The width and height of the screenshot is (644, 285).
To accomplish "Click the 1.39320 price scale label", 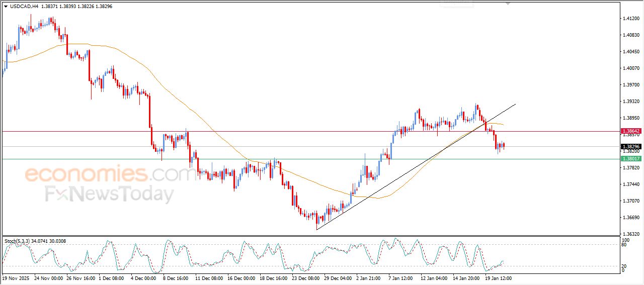I will tap(630, 102).
